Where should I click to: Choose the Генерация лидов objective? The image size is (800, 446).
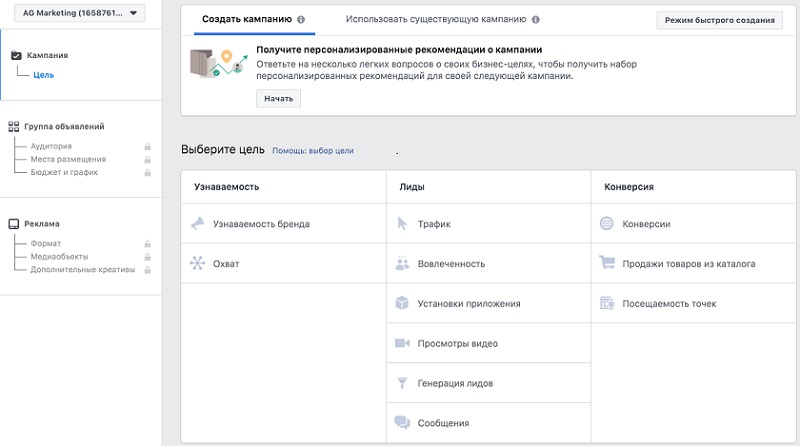[x=489, y=383]
